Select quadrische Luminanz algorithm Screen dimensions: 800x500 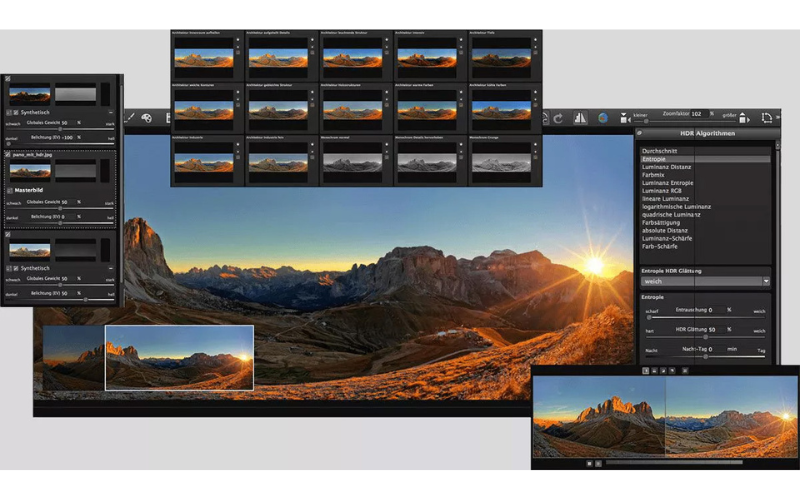(x=705, y=215)
